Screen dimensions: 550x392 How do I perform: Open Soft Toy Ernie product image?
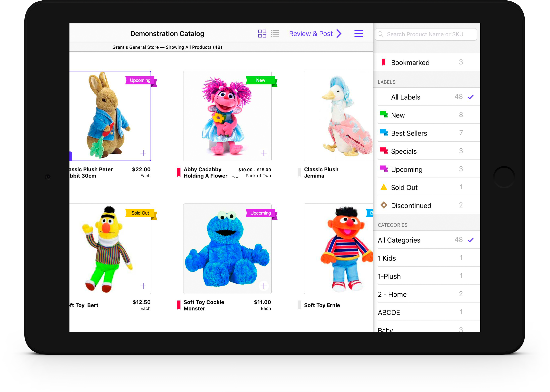(x=338, y=249)
